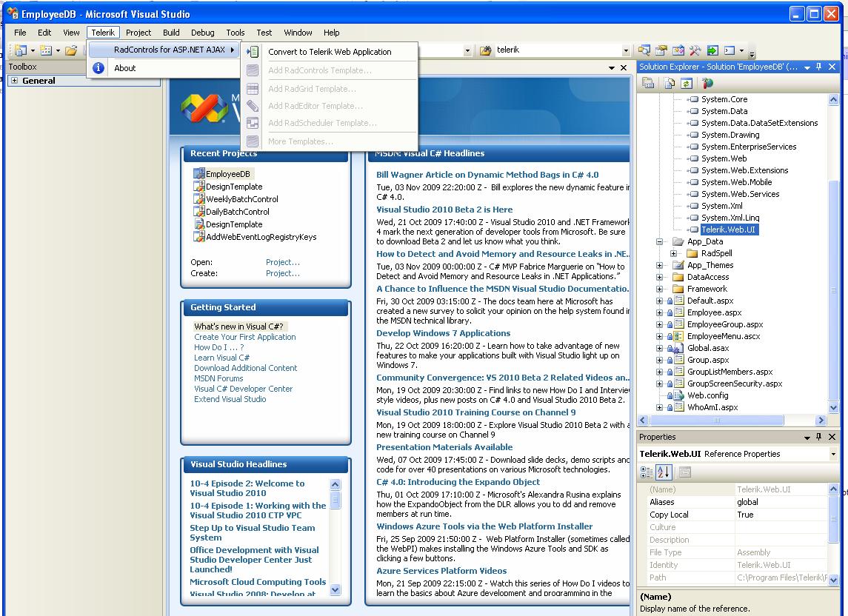
Task: Collapse the App_Data folder node
Action: click(x=659, y=242)
